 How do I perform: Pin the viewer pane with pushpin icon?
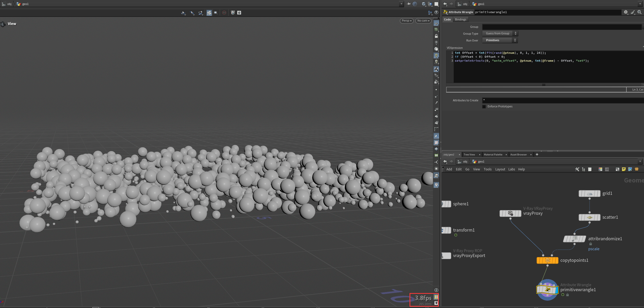(408, 4)
